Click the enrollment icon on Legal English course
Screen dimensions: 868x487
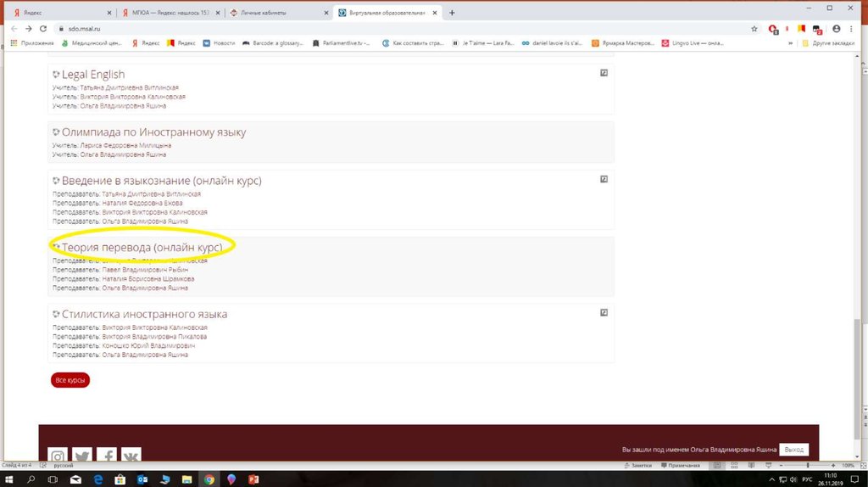pyautogui.click(x=604, y=74)
